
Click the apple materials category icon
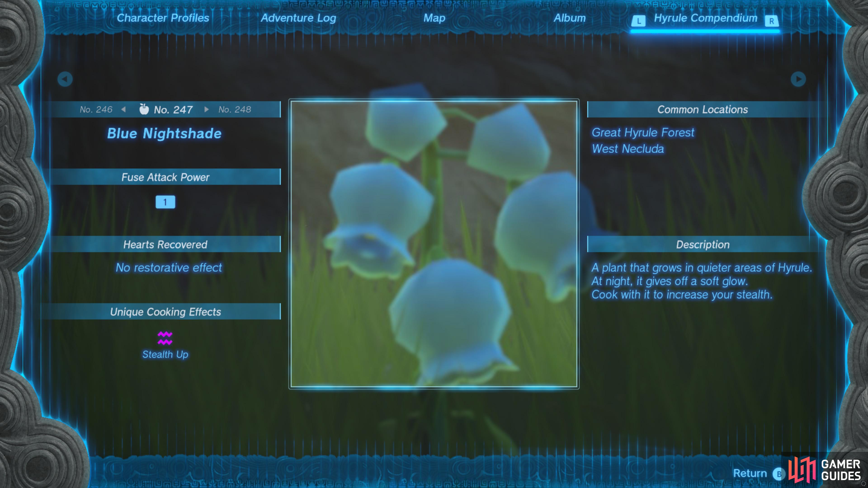(x=144, y=109)
